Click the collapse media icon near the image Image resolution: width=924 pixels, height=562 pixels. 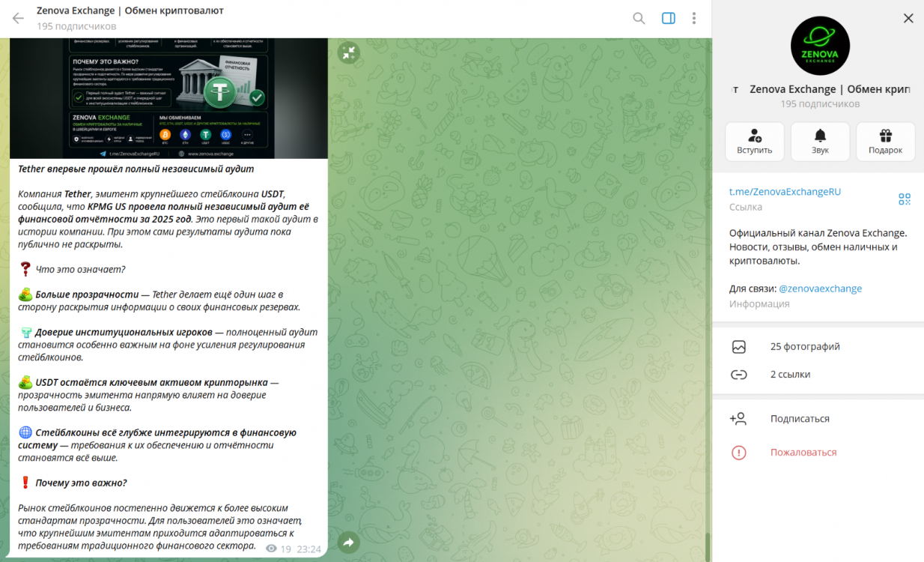pyautogui.click(x=348, y=52)
